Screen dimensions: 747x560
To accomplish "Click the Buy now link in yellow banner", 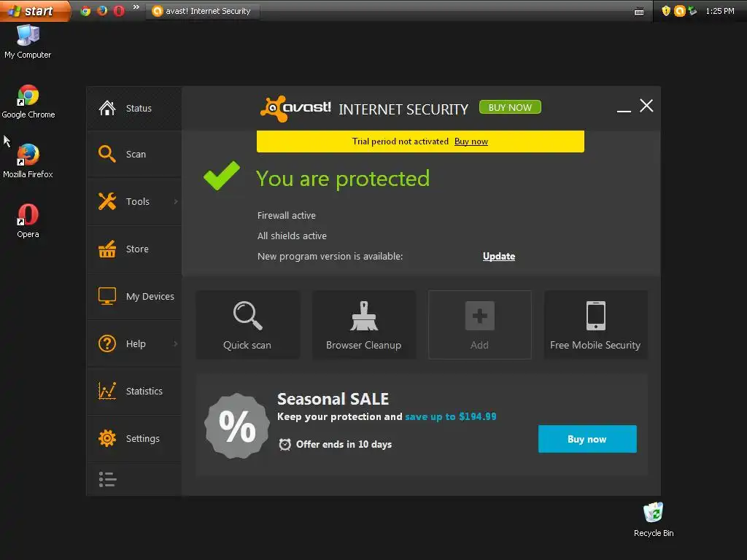I will click(x=471, y=141).
